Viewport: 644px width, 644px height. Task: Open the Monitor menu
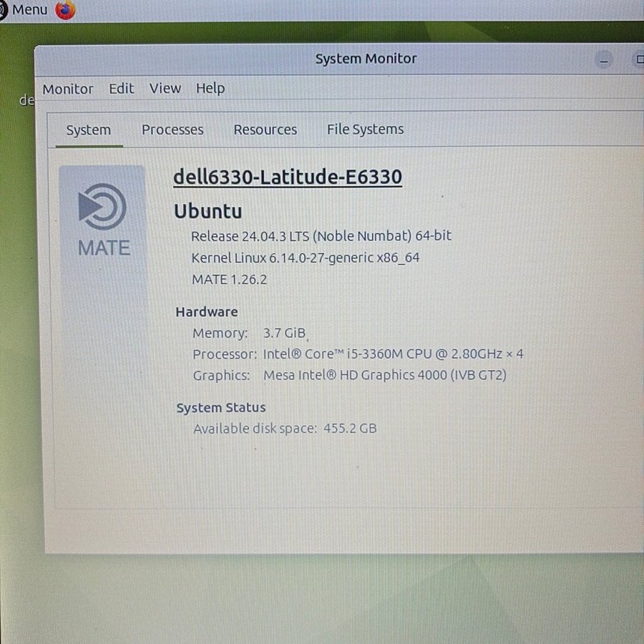pyautogui.click(x=68, y=89)
